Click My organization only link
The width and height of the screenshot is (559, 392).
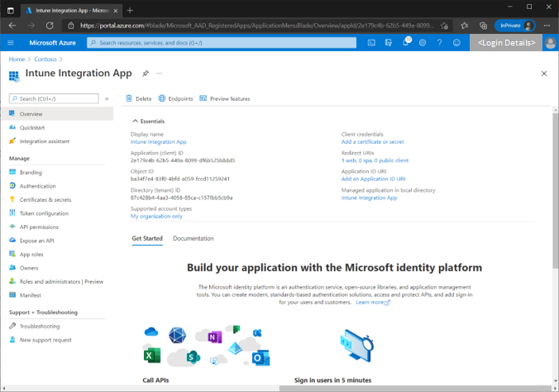(x=156, y=216)
